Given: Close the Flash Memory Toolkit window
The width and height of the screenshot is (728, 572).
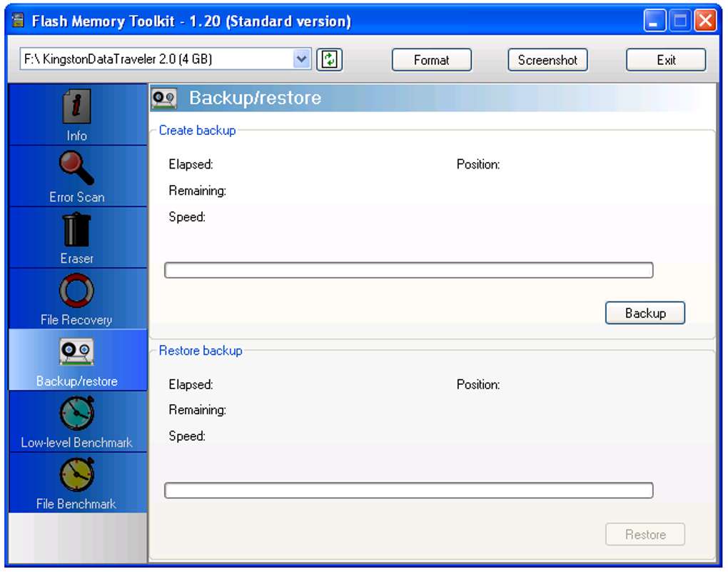Looking at the screenshot, I should 705,21.
